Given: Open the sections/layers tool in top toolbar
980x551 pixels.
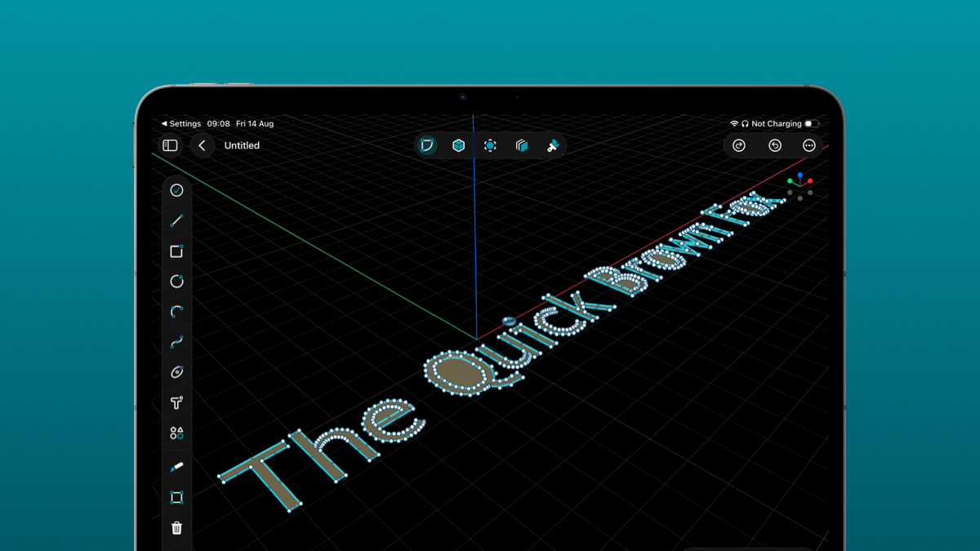Looking at the screenshot, I should tap(522, 145).
